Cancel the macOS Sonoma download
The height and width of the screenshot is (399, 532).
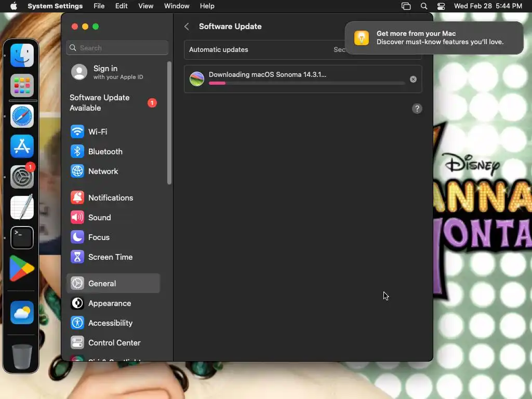point(413,79)
